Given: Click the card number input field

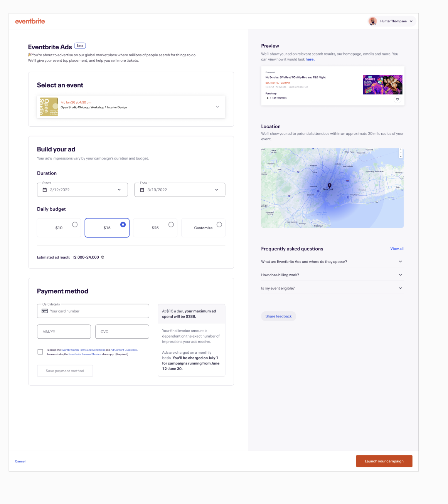Looking at the screenshot, I should coord(98,311).
